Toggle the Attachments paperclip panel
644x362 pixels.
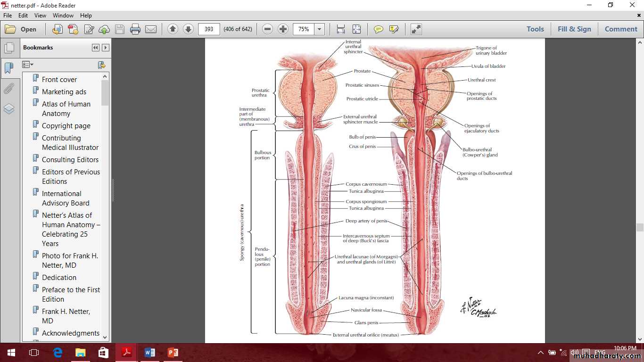(9, 89)
